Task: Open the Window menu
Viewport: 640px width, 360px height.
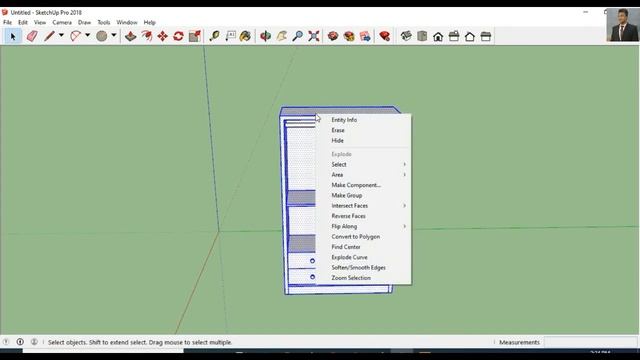Action: pos(127,22)
